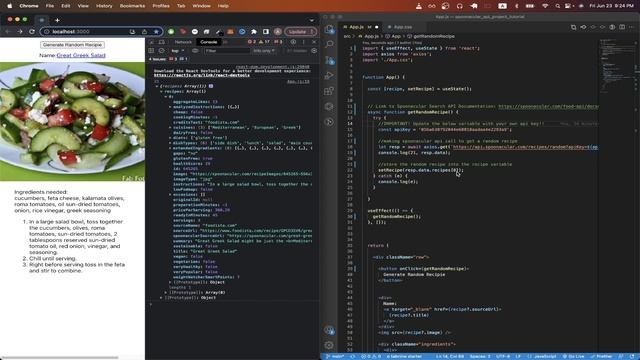Open the History menu
Viewport: 640px width, 360px height.
104,6
